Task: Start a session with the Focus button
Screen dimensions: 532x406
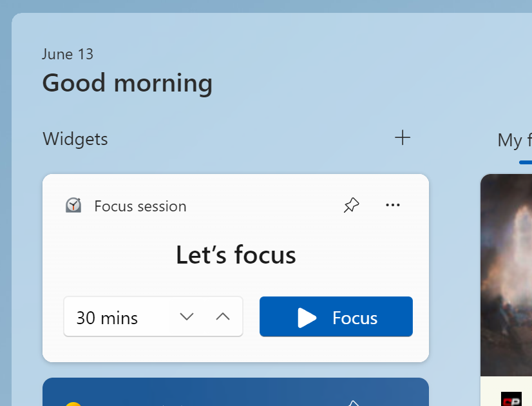Action: coord(336,316)
